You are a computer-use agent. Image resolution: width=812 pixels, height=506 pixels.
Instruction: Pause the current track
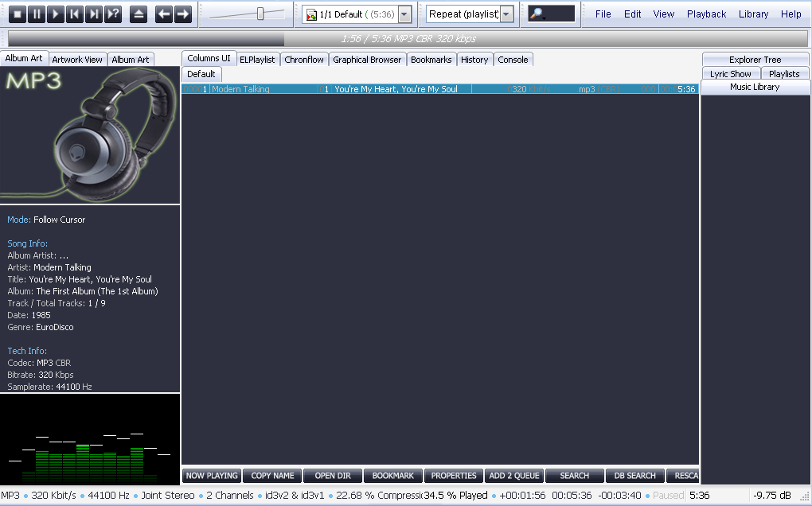(x=37, y=14)
